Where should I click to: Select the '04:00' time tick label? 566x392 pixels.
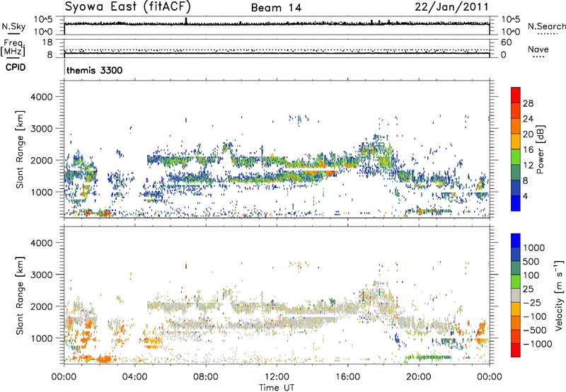[x=134, y=377]
